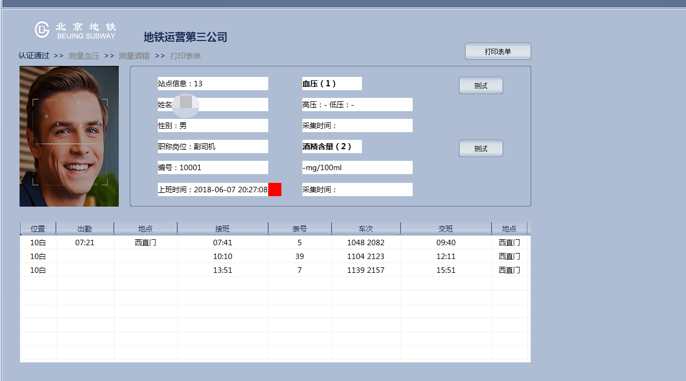Click the 07:21 attendance cell

pyautogui.click(x=84, y=243)
